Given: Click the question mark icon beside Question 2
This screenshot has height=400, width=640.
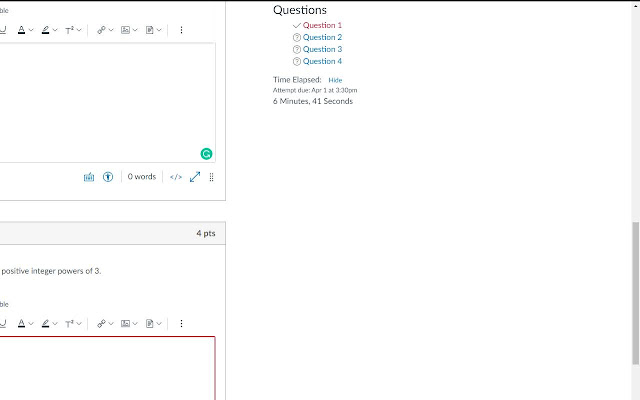Looking at the screenshot, I should pyautogui.click(x=297, y=38).
